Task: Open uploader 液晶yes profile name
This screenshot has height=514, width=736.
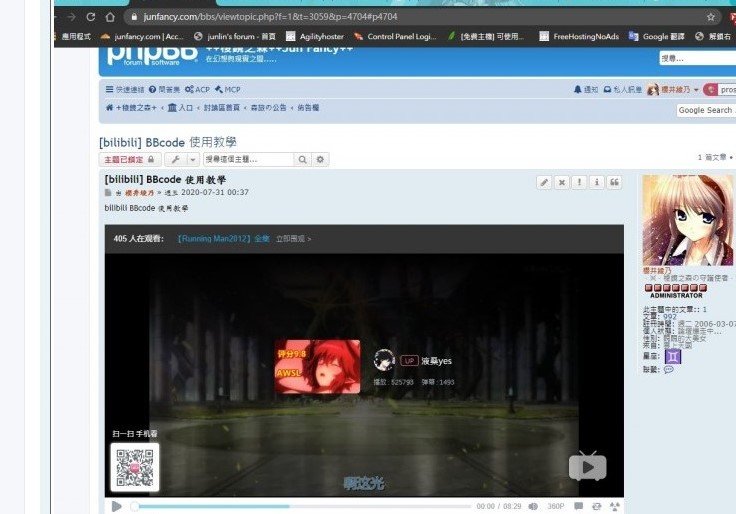Action: [x=437, y=361]
